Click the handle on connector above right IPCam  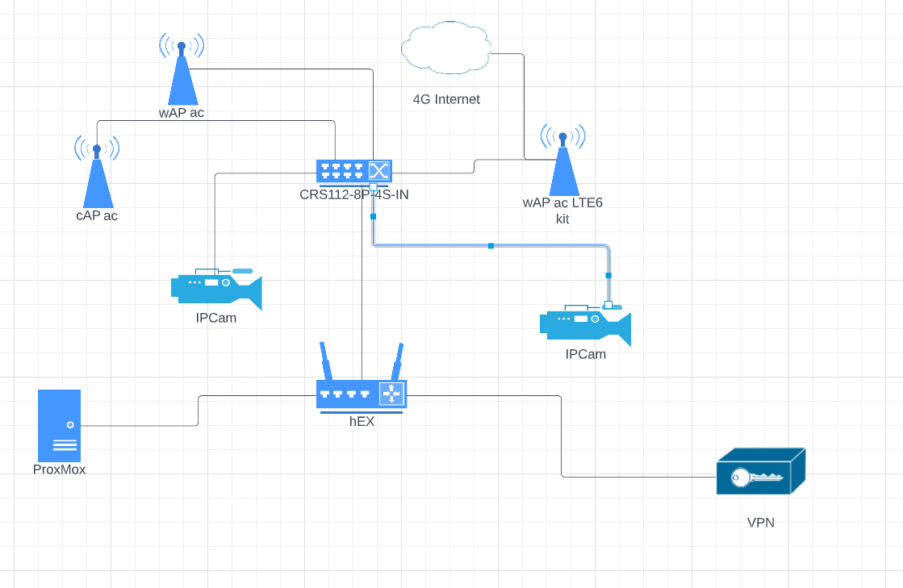[608, 276]
